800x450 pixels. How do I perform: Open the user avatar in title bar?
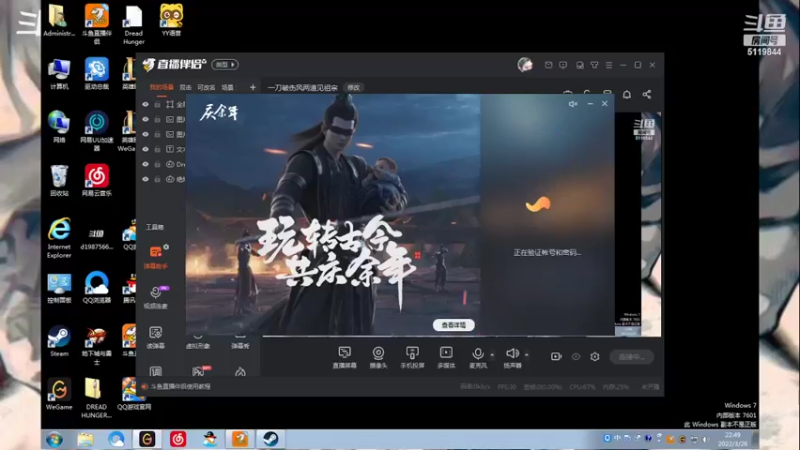point(524,65)
